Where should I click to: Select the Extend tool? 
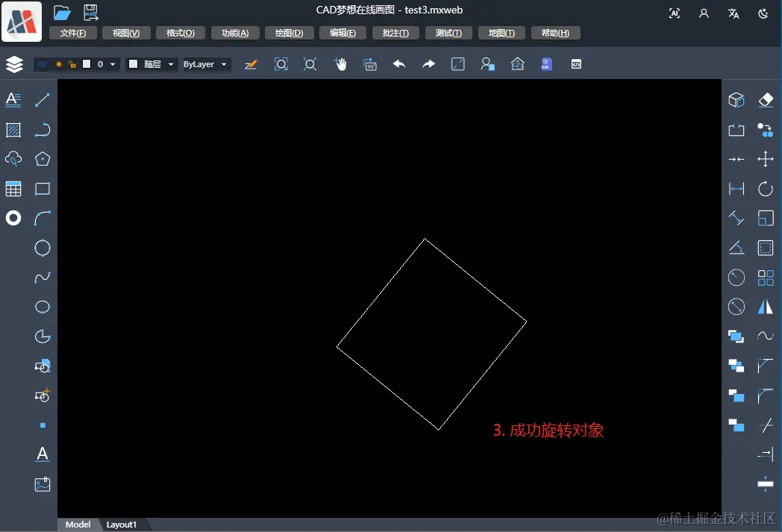[766, 454]
